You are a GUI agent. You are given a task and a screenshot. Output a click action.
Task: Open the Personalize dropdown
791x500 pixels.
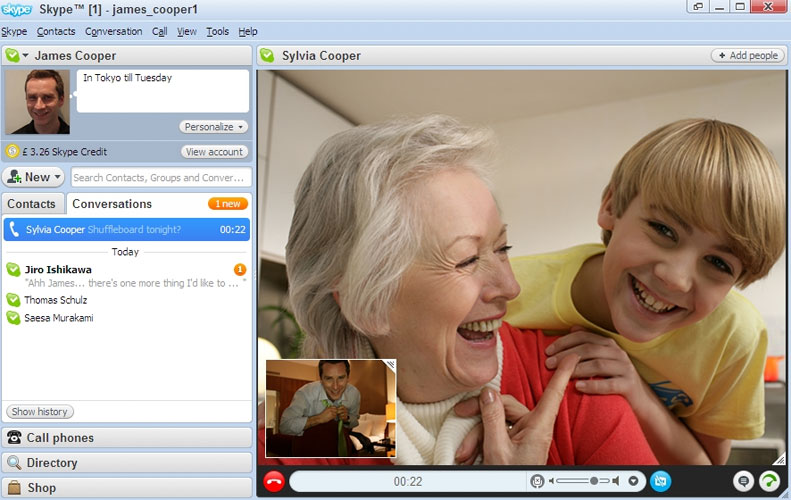tap(213, 127)
